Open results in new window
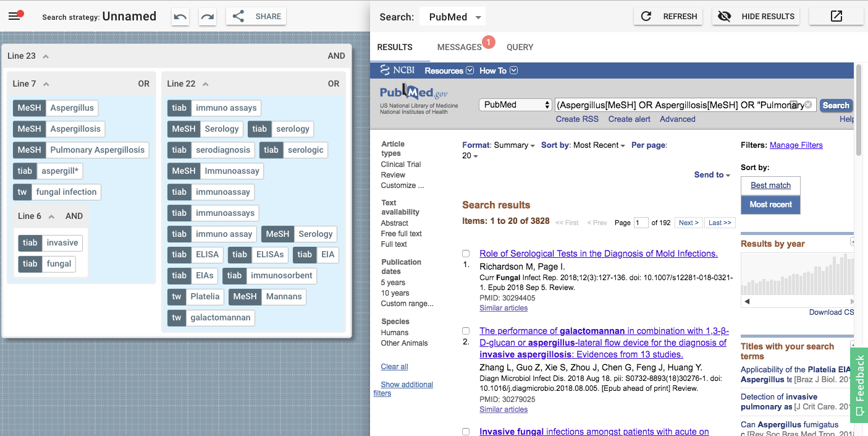This screenshot has width=868, height=436. point(836,17)
